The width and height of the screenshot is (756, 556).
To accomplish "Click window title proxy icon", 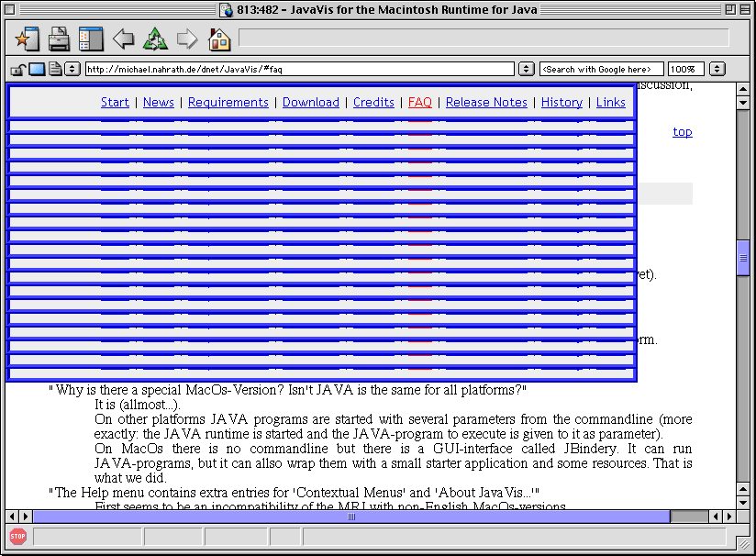I will click(226, 10).
